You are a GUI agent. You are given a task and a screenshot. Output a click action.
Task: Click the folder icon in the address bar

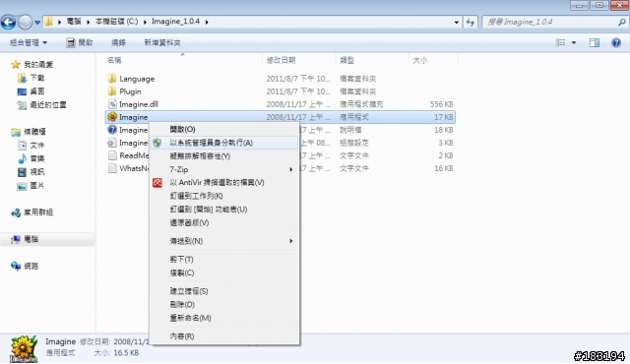point(48,22)
